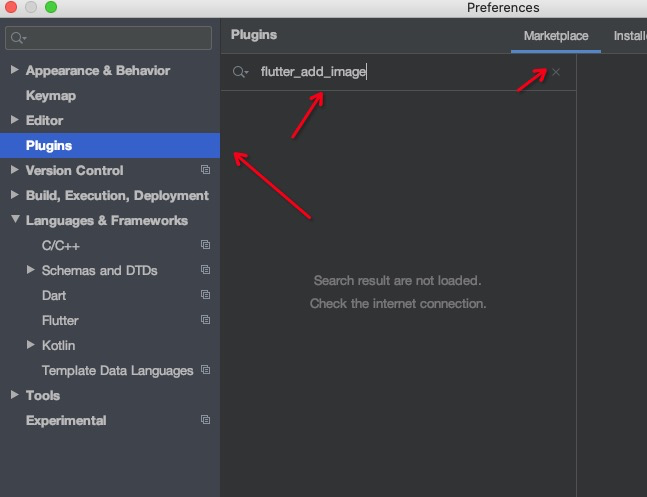This screenshot has height=497, width=647.
Task: Click the settings search magnifier icon
Action: 17,38
